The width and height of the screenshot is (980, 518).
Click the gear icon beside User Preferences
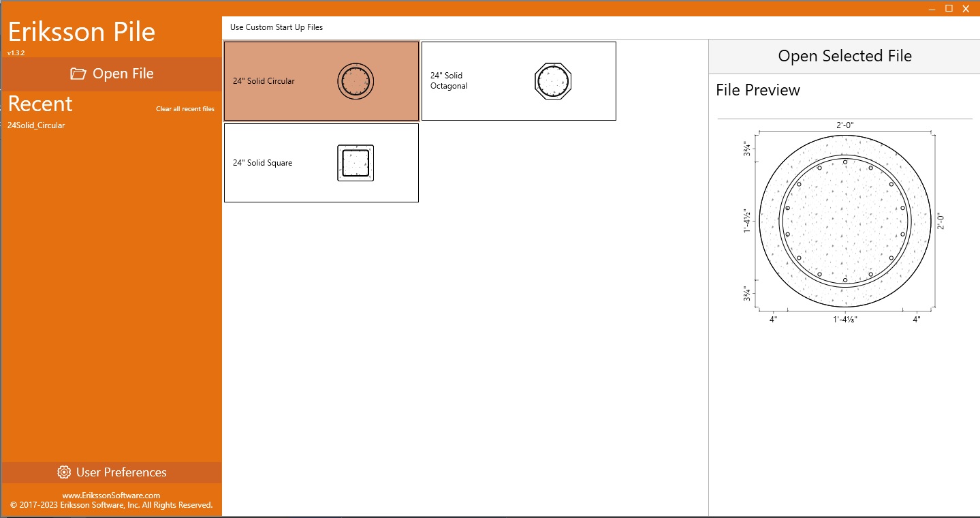(x=64, y=472)
